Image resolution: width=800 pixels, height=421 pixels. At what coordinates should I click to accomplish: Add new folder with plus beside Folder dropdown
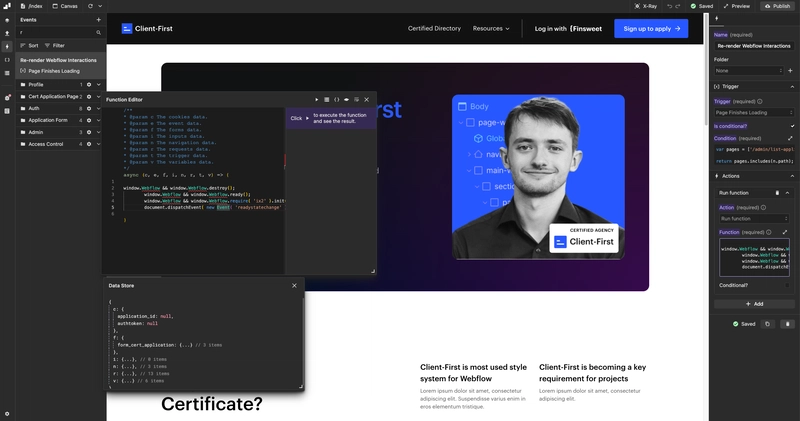pos(790,70)
